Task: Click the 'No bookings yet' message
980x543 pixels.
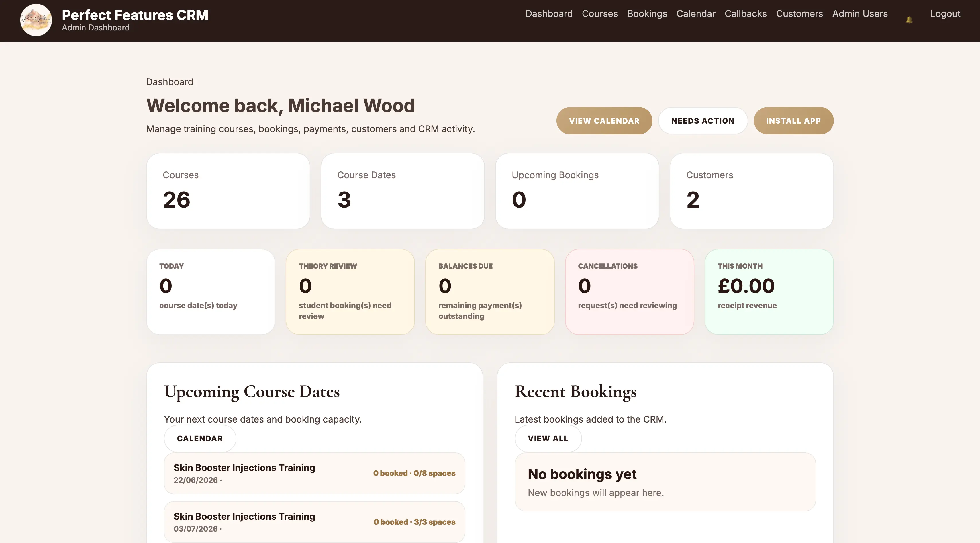Action: point(582,474)
